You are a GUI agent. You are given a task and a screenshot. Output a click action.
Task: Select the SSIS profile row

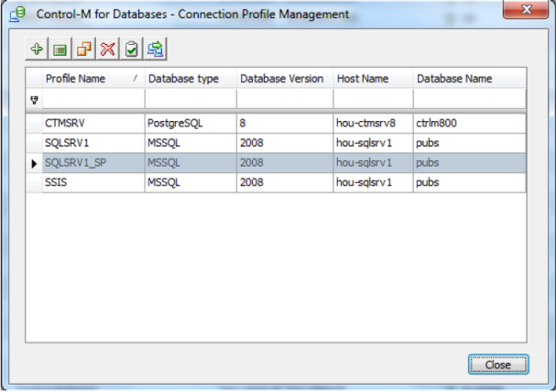coord(276,182)
